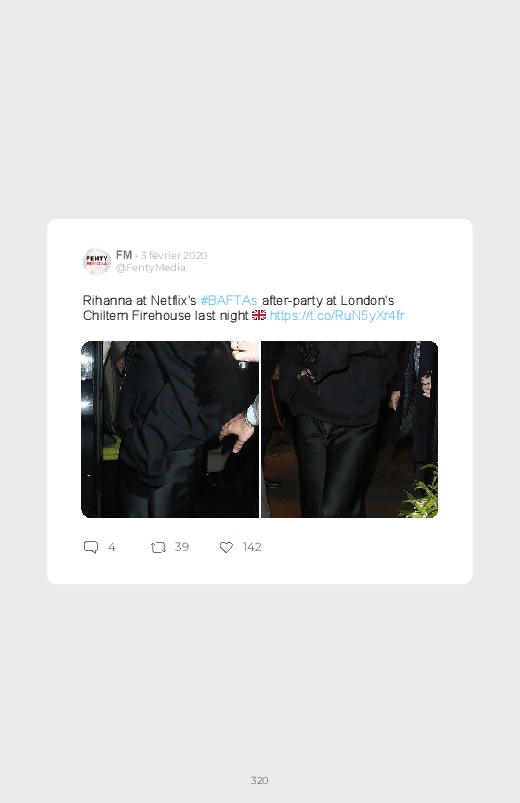This screenshot has width=520, height=803.
Task: Open the t.co/RuN5yXr4fr link
Action: pos(337,315)
